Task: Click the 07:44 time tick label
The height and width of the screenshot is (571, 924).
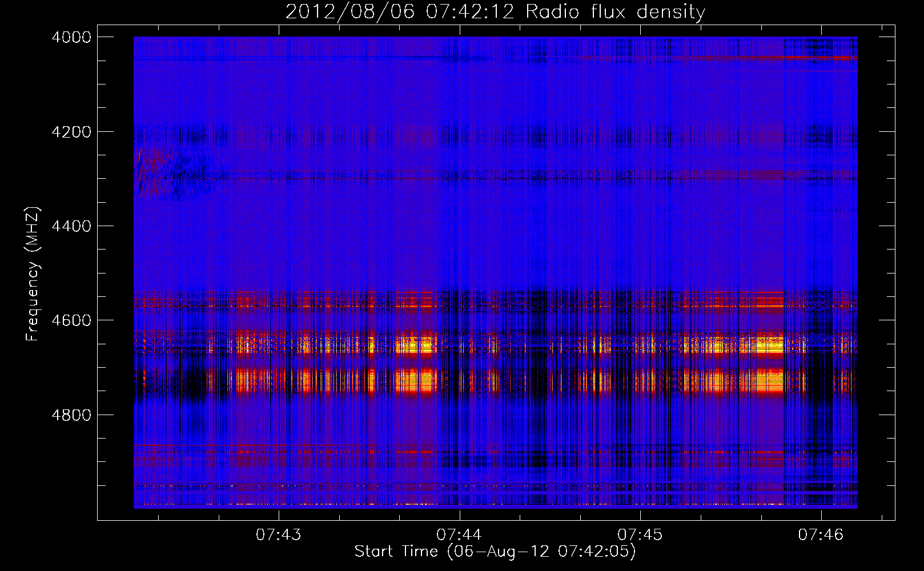Action: (x=459, y=534)
